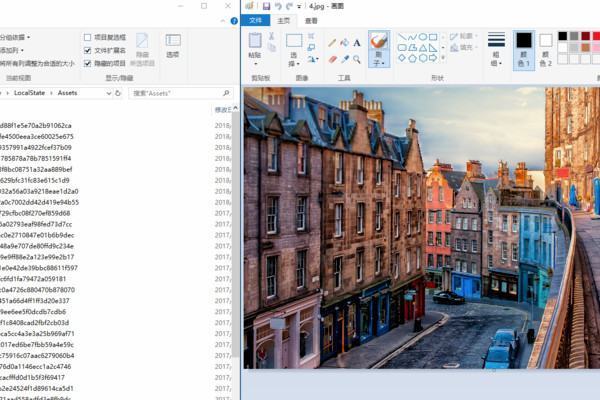Click the Paste clipboard icon in Paint

pyautogui.click(x=255, y=41)
